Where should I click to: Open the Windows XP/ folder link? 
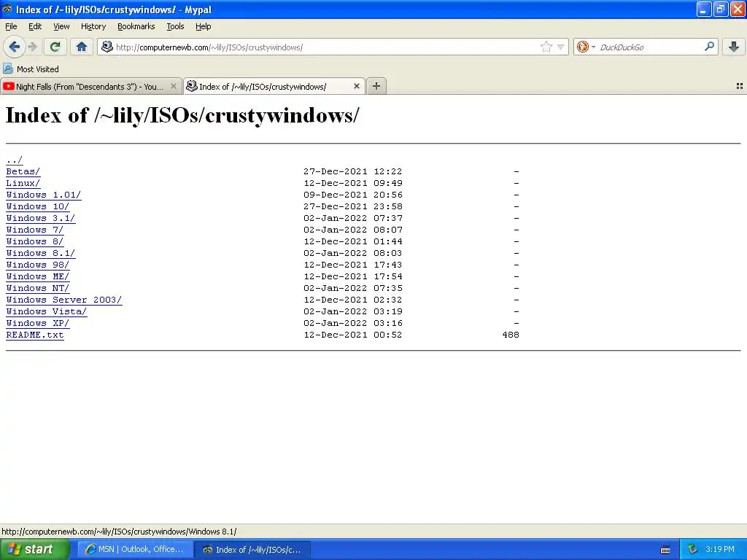coord(38,323)
